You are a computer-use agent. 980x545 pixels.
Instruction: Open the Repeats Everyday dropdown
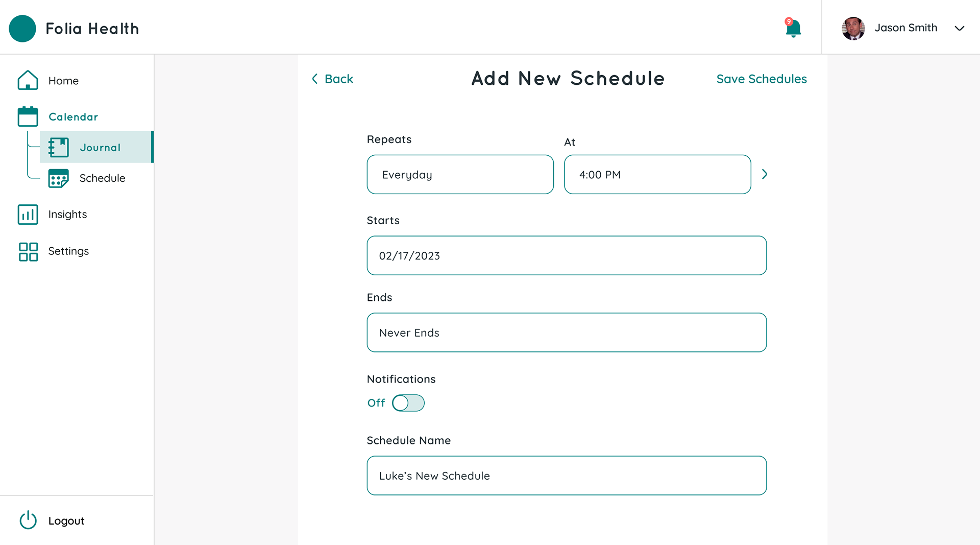tap(460, 175)
